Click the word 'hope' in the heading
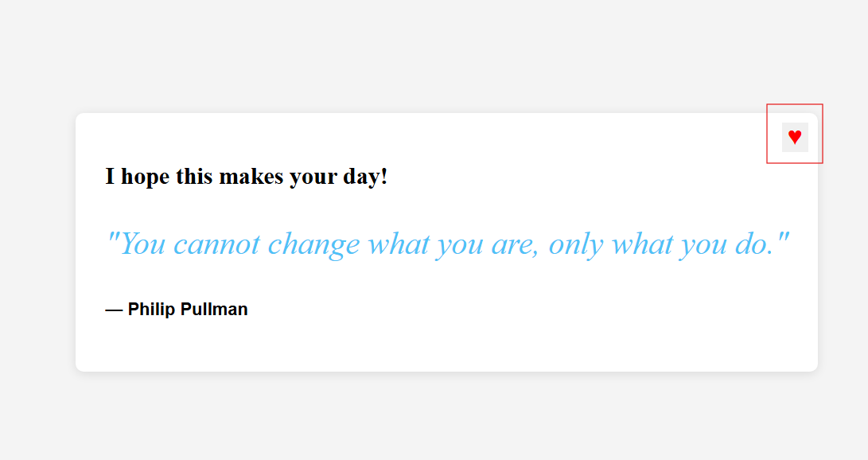Image resolution: width=868 pixels, height=460 pixels. tap(145, 177)
